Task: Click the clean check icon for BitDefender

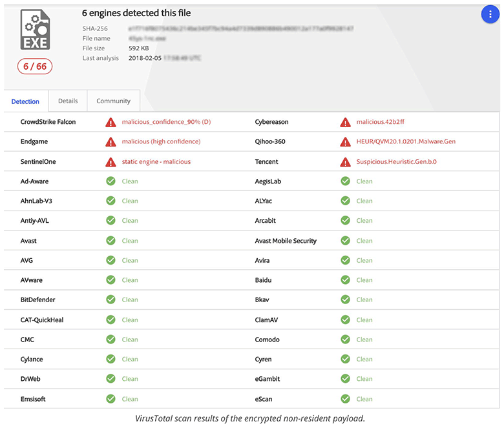Action: tap(111, 300)
